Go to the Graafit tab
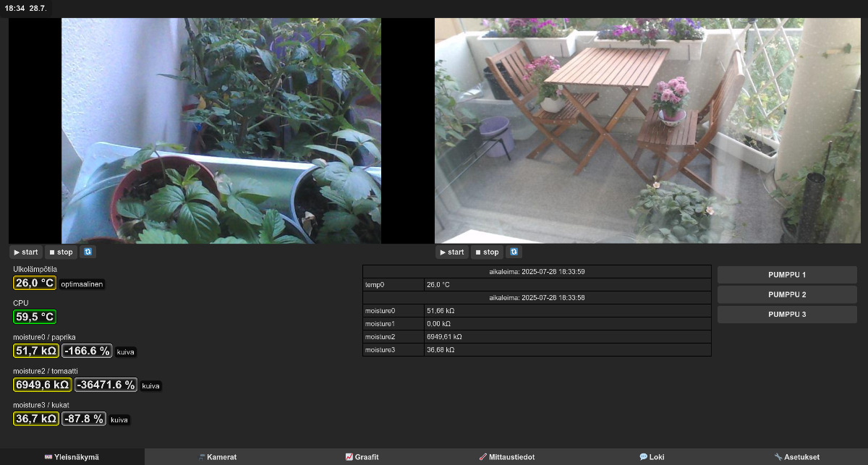 tap(362, 457)
